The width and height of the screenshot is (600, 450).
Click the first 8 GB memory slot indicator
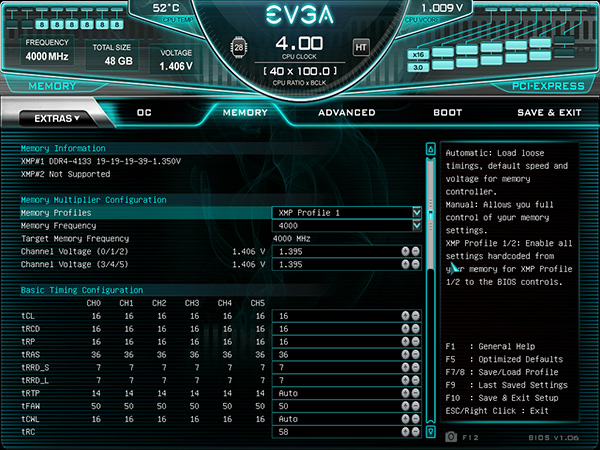coord(42,25)
